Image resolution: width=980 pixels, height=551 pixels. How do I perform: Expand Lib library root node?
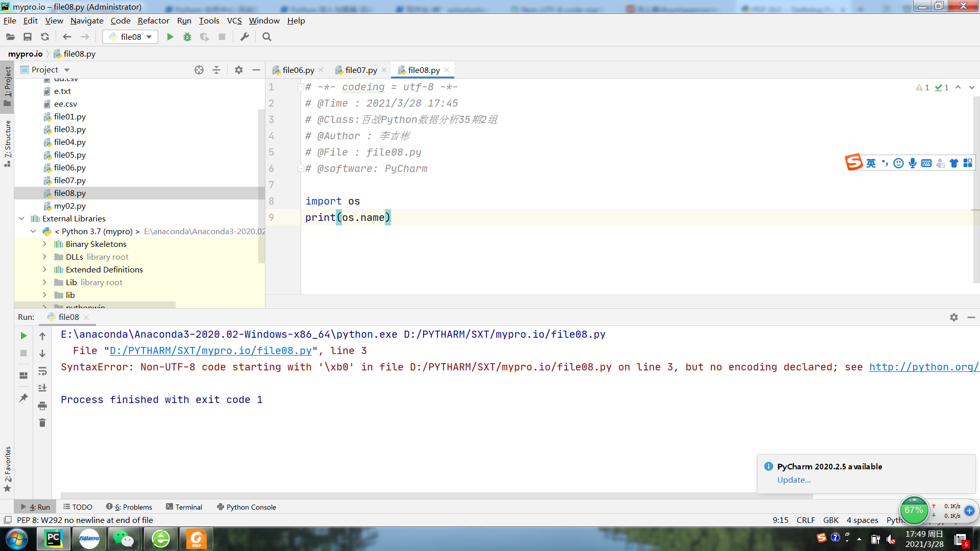pyautogui.click(x=44, y=282)
